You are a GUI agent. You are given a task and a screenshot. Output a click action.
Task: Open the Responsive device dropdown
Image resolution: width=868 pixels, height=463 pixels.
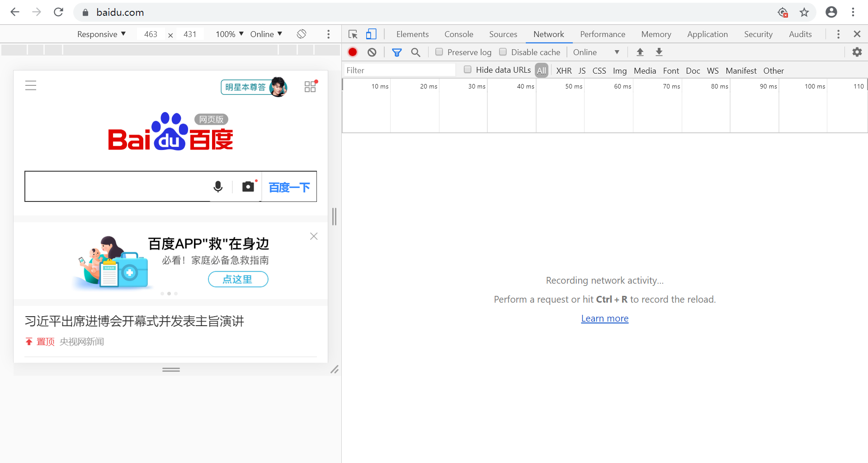click(101, 34)
